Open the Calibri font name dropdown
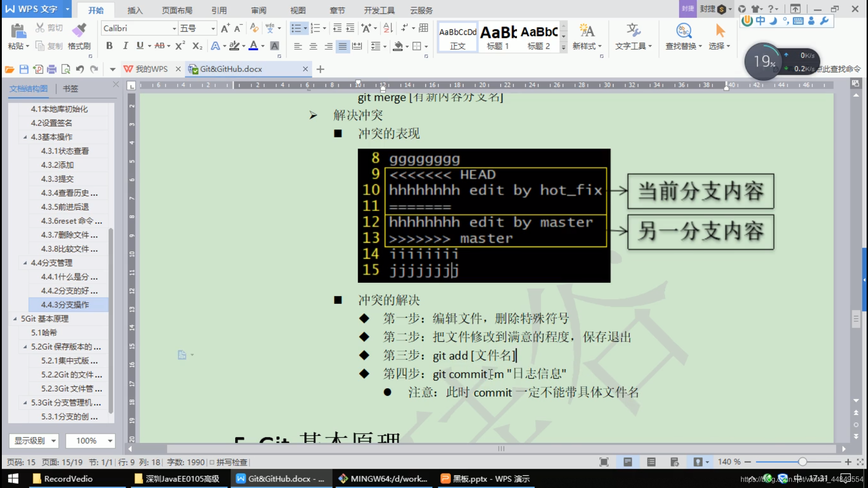Screen dimensions: 868x488 pos(174,28)
